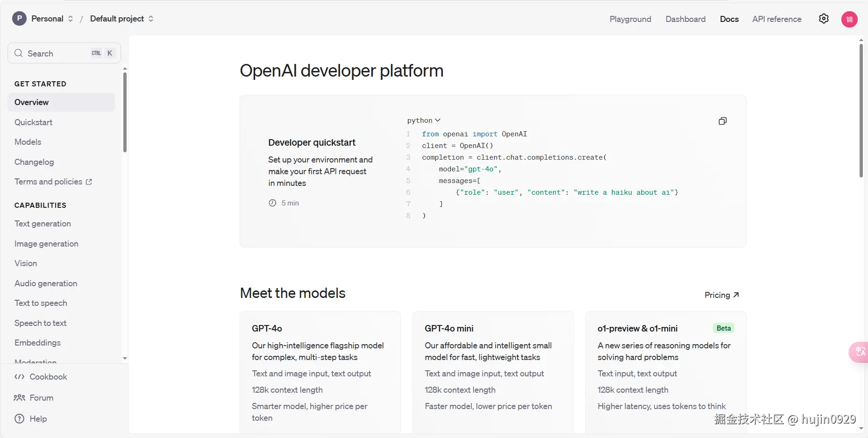Click the OpenAI developer platform heading
This screenshot has height=438, width=868.
coord(342,71)
